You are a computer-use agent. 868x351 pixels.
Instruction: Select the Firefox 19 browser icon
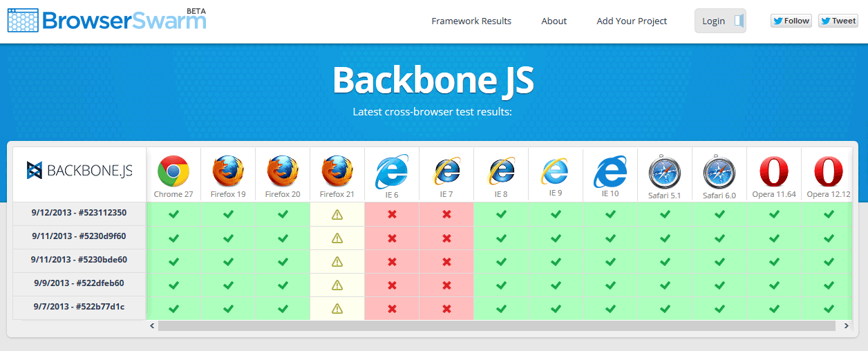(x=228, y=171)
